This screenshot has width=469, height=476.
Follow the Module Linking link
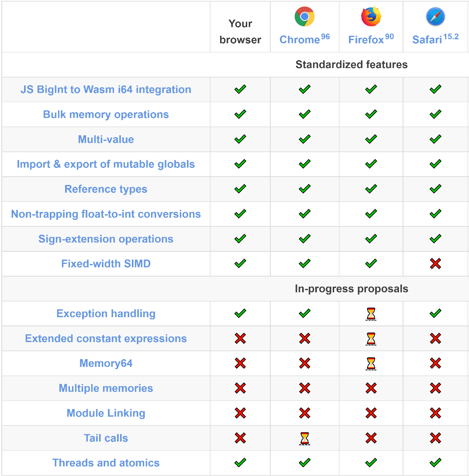click(x=106, y=413)
